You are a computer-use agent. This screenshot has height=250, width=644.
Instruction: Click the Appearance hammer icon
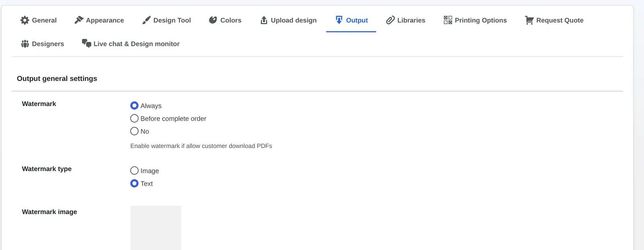pos(79,20)
